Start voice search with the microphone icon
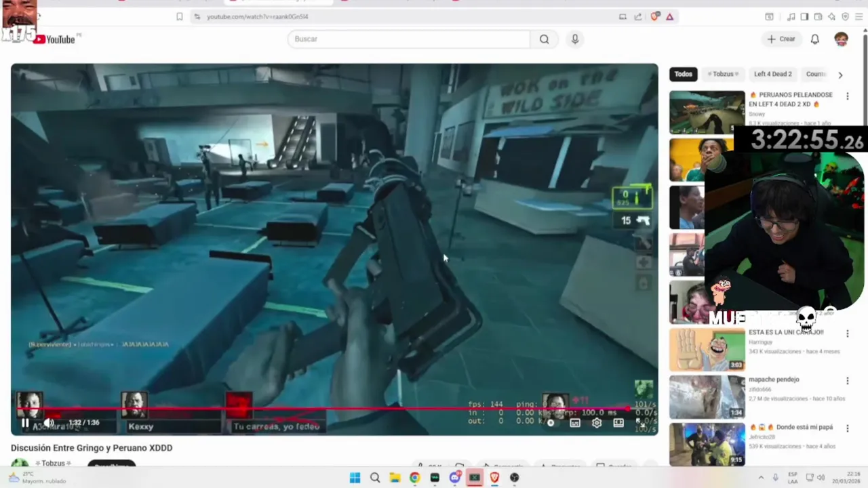This screenshot has width=868, height=488. click(575, 39)
